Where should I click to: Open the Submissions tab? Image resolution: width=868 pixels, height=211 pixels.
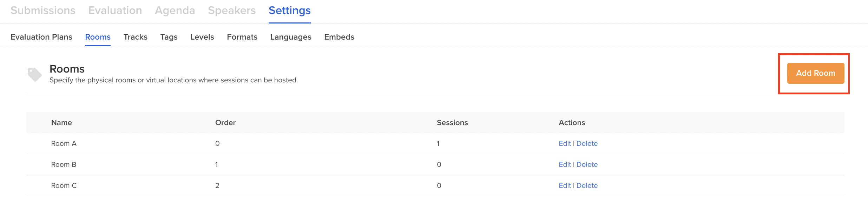click(x=43, y=11)
